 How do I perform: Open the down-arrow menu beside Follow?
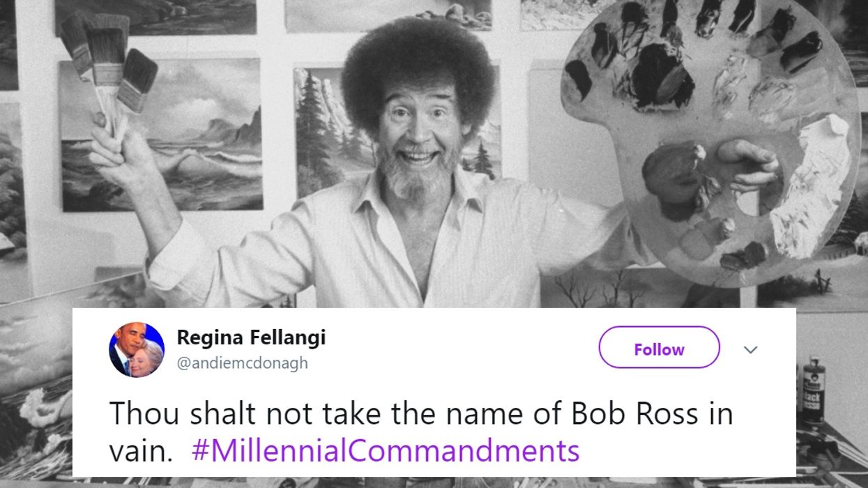click(751, 349)
